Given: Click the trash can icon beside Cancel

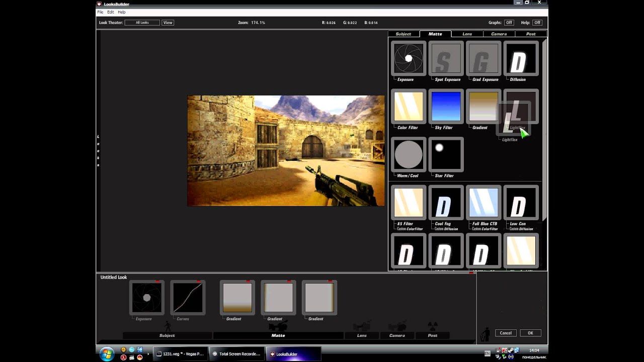Looking at the screenshot, I should (x=486, y=334).
